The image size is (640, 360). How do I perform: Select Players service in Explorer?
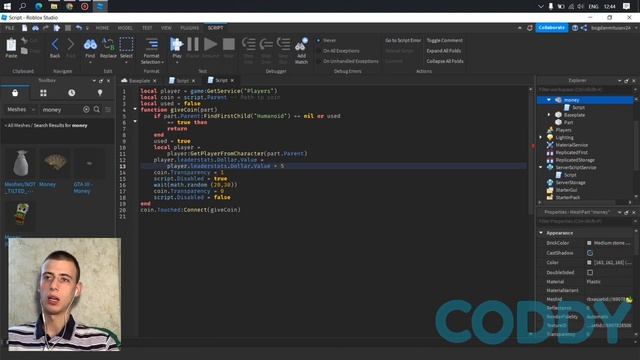click(x=563, y=130)
